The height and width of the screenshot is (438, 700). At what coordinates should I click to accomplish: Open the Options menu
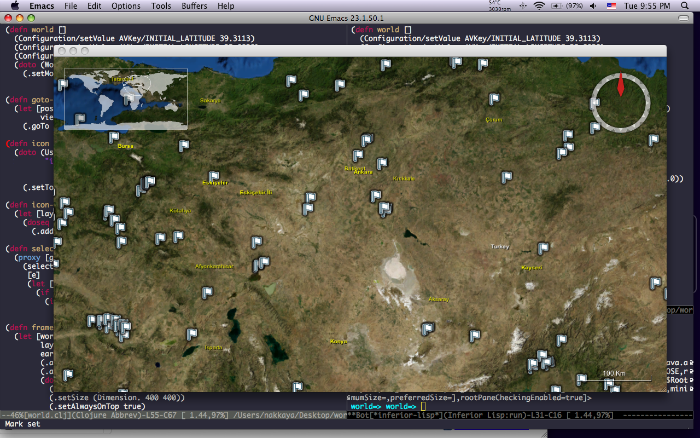tap(125, 6)
